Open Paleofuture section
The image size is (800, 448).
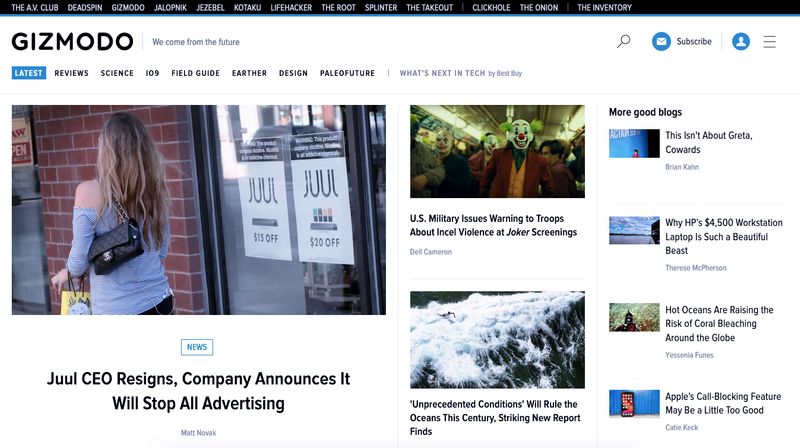[347, 73]
